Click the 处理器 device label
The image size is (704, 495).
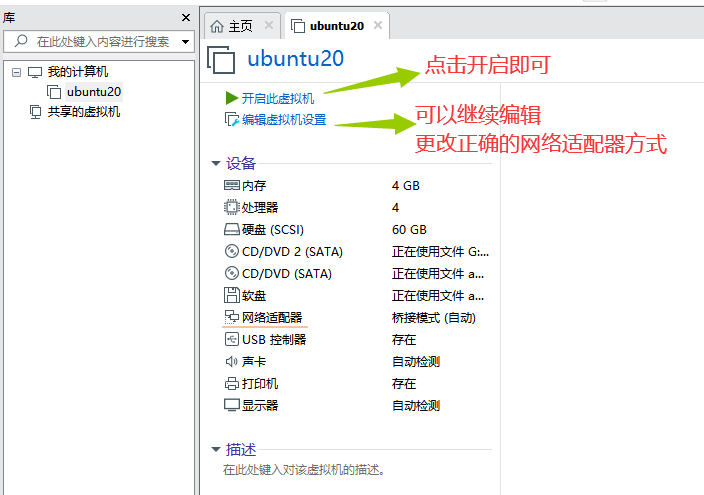[x=260, y=208]
